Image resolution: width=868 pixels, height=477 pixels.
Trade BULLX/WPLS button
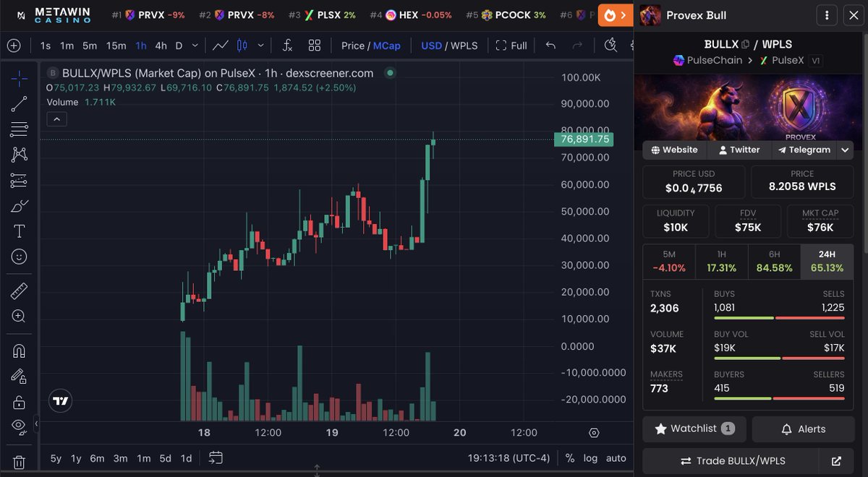[731, 461]
